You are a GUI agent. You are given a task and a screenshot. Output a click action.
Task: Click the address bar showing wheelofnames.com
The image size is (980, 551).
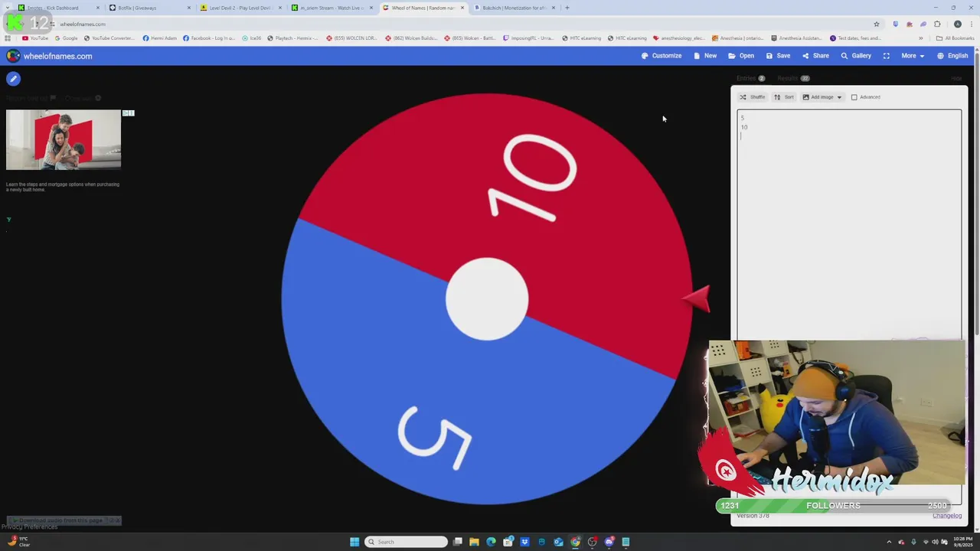pyautogui.click(x=459, y=24)
